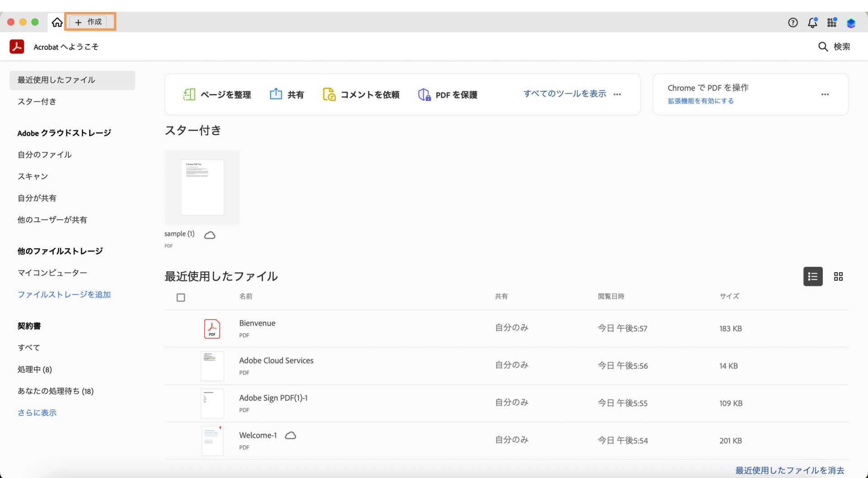Open the sample (1) PDF thumbnail
The width and height of the screenshot is (868, 478).
pyautogui.click(x=202, y=187)
